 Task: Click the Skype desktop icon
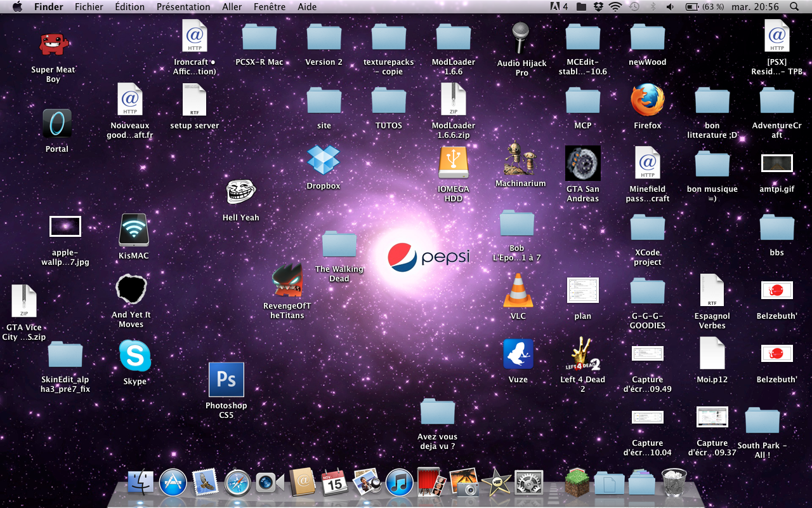pyautogui.click(x=135, y=356)
